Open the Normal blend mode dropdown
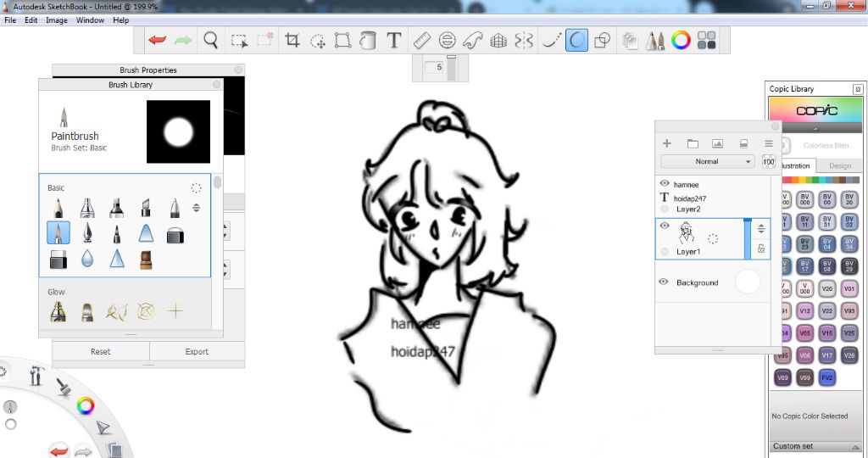 coord(708,162)
